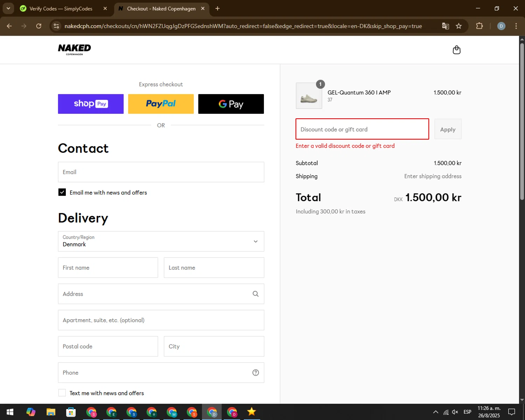Open File Explorer from the taskbar
Screen dimensions: 525x420
(x=51, y=412)
